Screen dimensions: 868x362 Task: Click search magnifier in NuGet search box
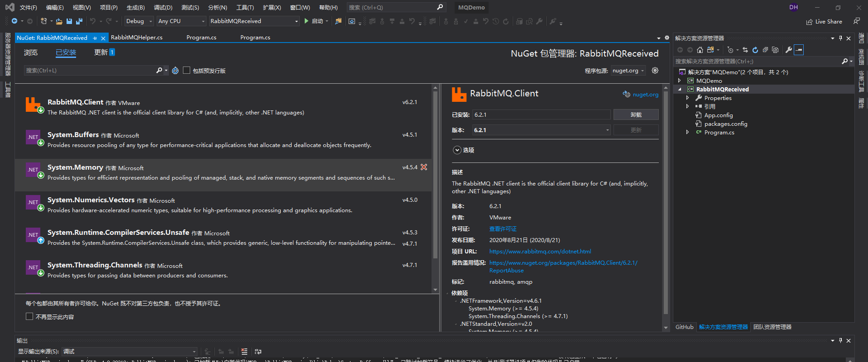coord(159,71)
